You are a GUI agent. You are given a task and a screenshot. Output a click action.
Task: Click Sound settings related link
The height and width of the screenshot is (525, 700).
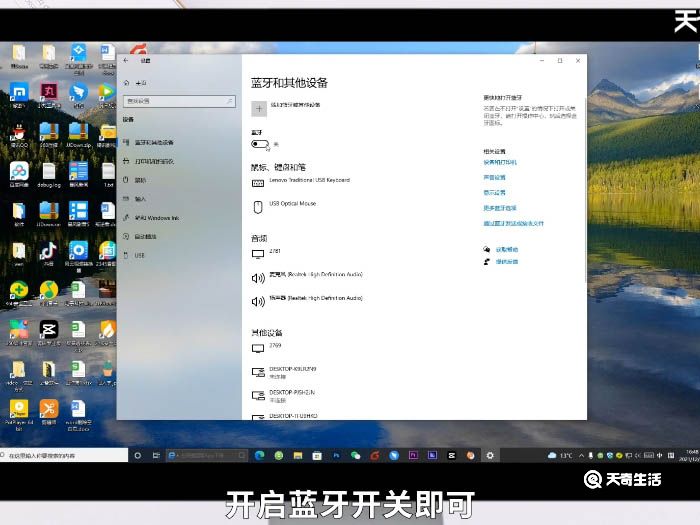[x=494, y=178]
